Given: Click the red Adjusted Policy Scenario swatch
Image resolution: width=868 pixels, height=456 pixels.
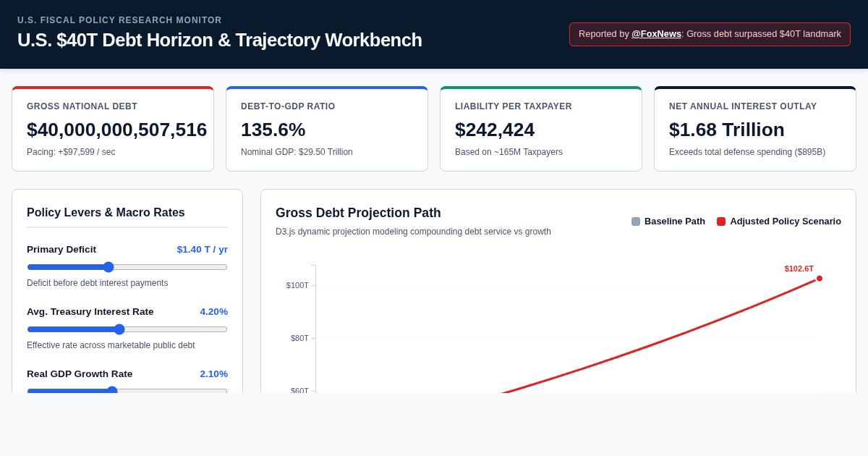Looking at the screenshot, I should click(x=721, y=221).
